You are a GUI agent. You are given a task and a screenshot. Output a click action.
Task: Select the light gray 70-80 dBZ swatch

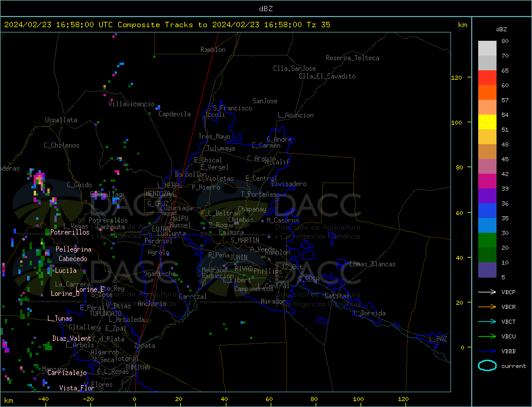point(487,48)
